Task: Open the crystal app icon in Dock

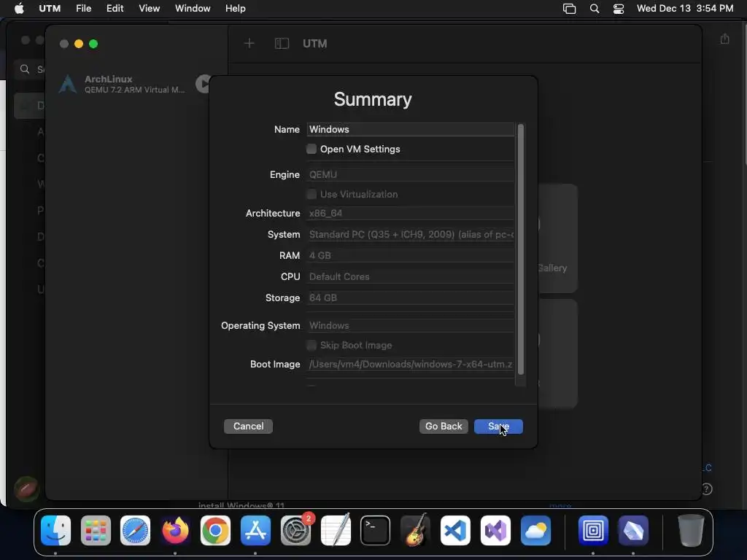Action: pyautogui.click(x=633, y=530)
